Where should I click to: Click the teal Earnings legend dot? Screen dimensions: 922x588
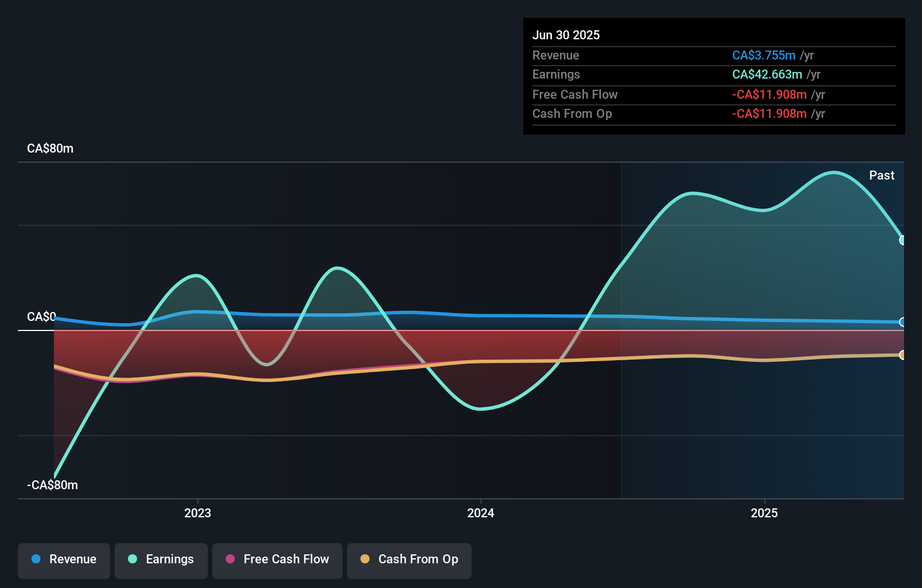click(x=133, y=559)
